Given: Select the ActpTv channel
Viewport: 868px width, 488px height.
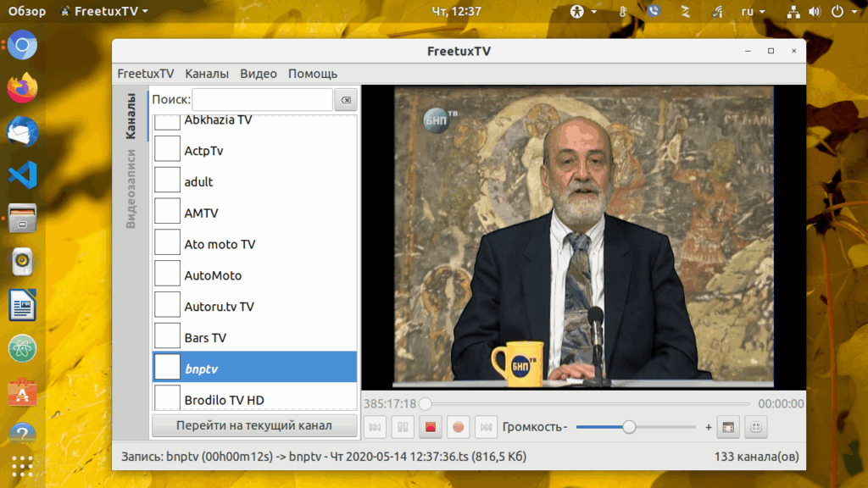Looking at the screenshot, I should (254, 151).
